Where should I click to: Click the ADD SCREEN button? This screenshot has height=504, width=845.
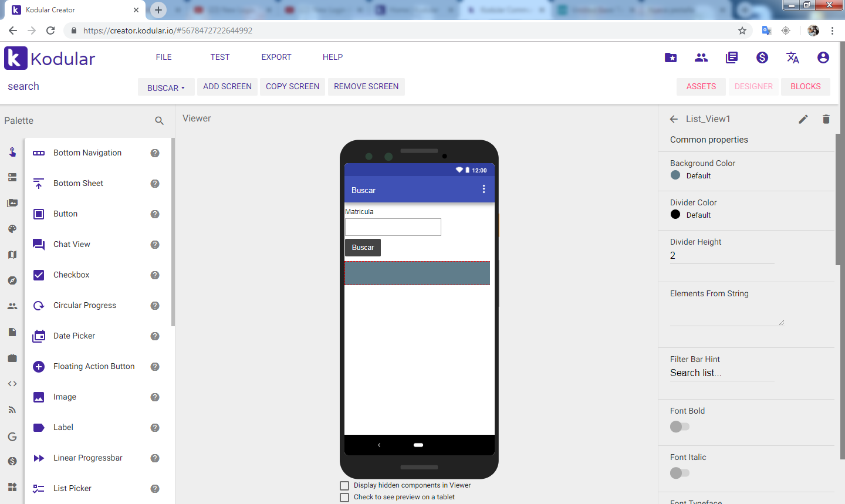227,86
